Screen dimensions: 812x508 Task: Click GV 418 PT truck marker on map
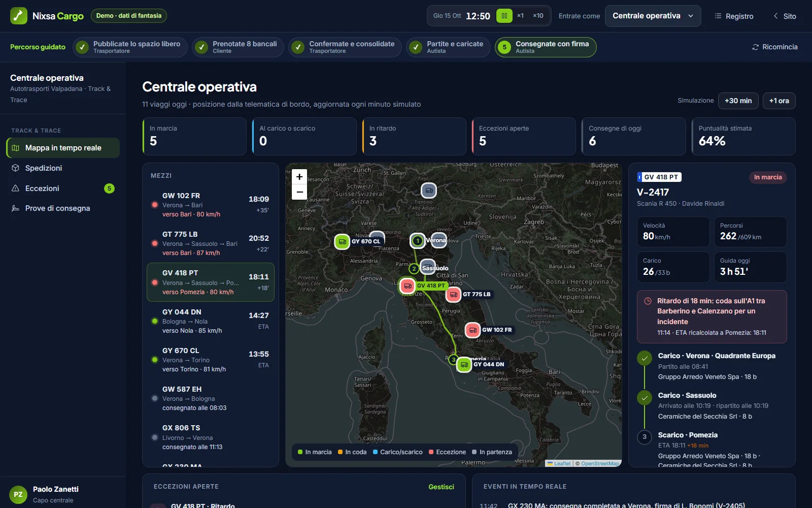408,285
